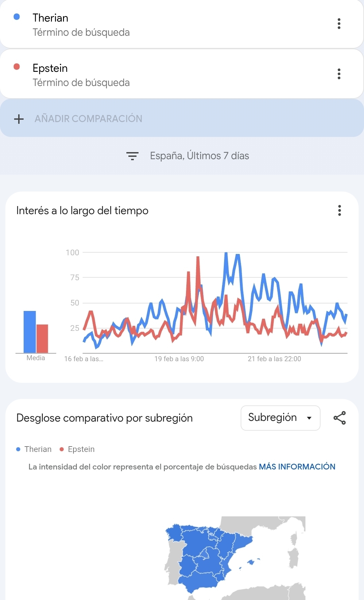The image size is (364, 600).
Task: Share the subregion breakdown
Action: [x=339, y=418]
